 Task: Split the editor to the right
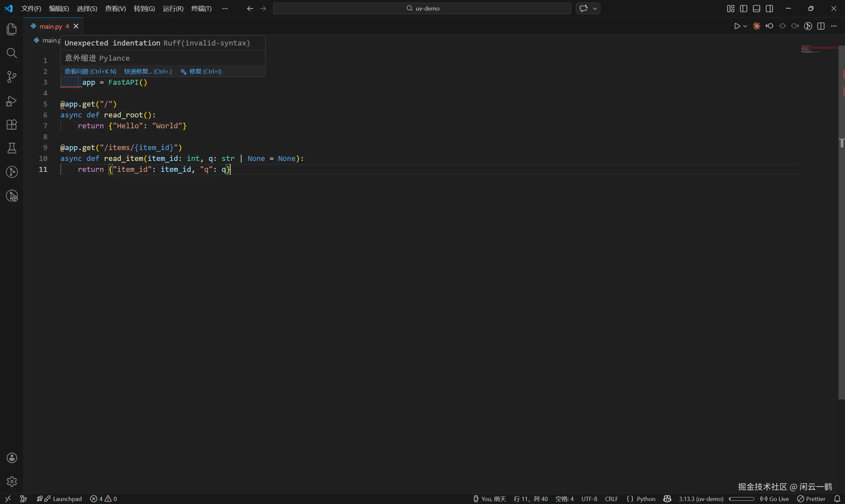[x=821, y=26]
